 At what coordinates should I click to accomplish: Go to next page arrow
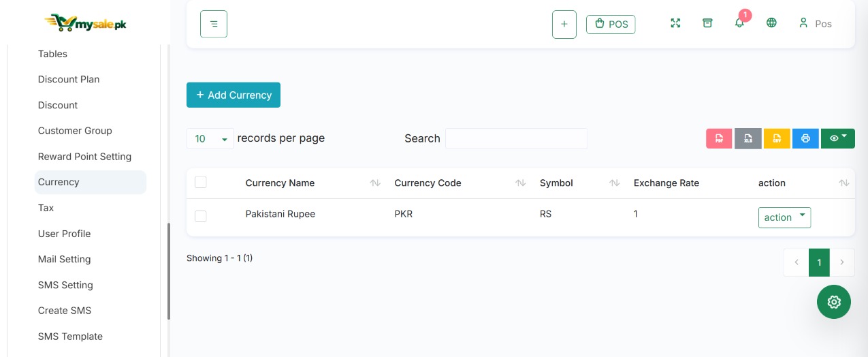coord(842,262)
